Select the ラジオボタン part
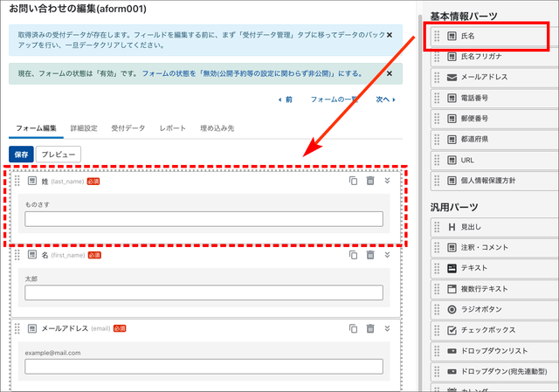 click(x=494, y=309)
